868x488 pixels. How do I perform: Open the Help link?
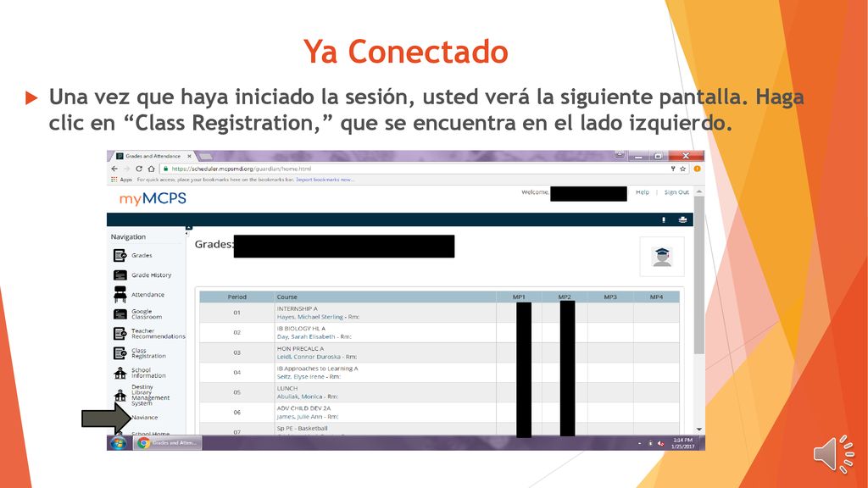pyautogui.click(x=643, y=192)
